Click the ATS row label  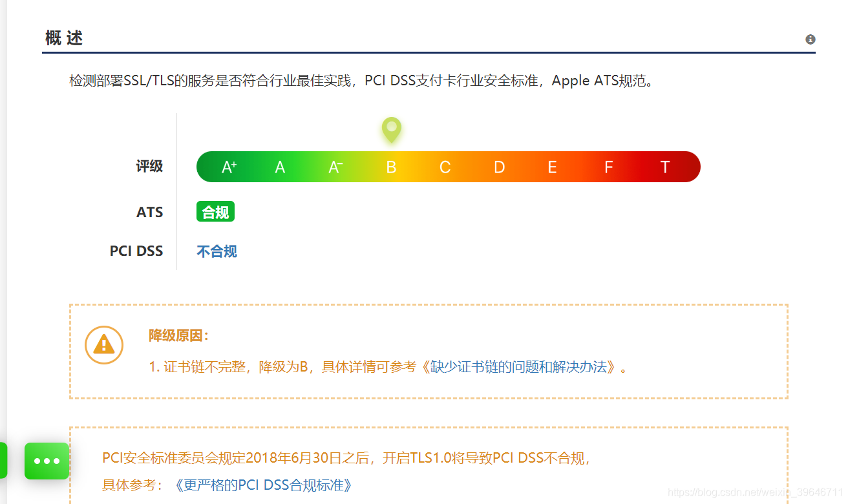tap(149, 212)
